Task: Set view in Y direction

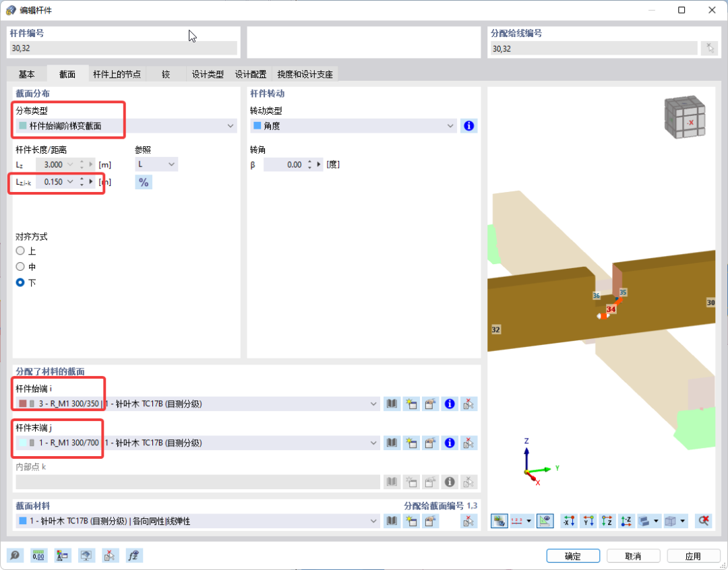Action: (x=588, y=521)
